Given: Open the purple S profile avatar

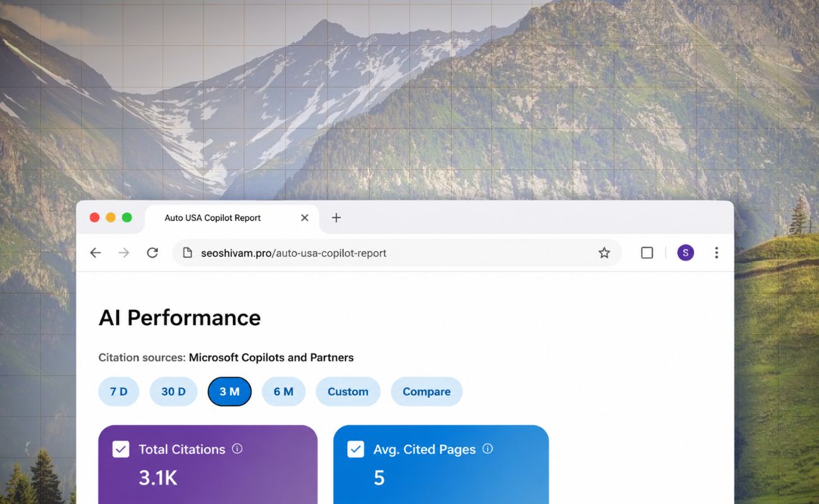Looking at the screenshot, I should click(x=685, y=253).
